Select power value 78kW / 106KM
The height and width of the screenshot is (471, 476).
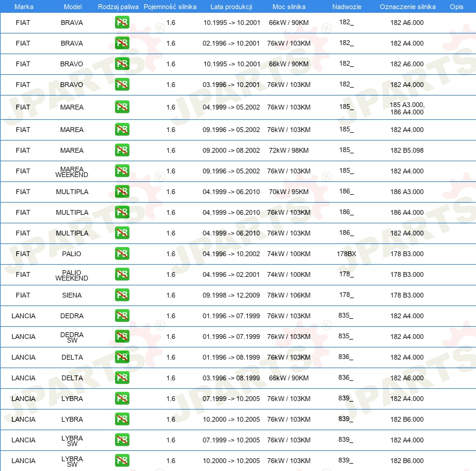(289, 295)
